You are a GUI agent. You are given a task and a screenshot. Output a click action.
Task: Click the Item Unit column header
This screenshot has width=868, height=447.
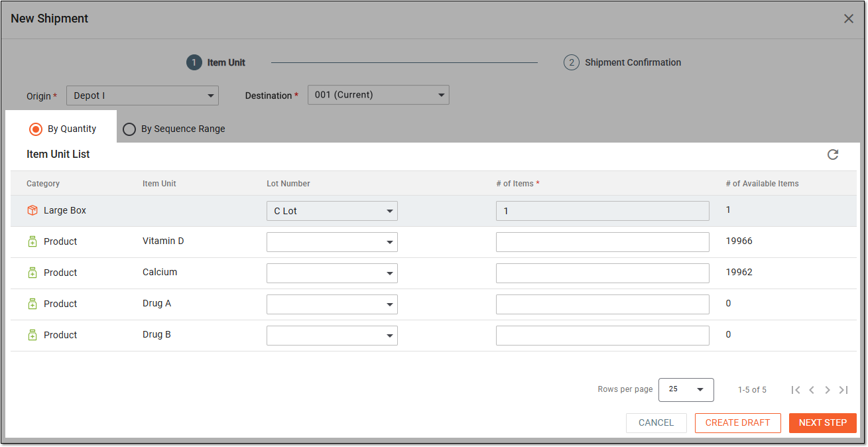(x=159, y=184)
